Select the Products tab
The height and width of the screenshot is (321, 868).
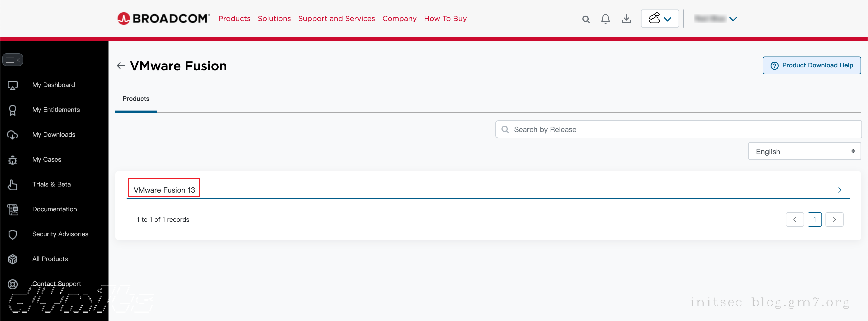(136, 99)
